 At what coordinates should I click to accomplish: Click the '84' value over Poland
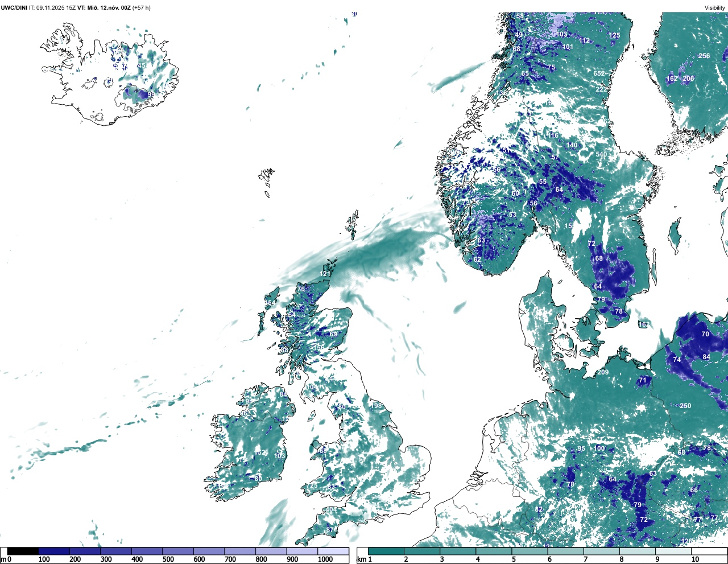(706, 357)
